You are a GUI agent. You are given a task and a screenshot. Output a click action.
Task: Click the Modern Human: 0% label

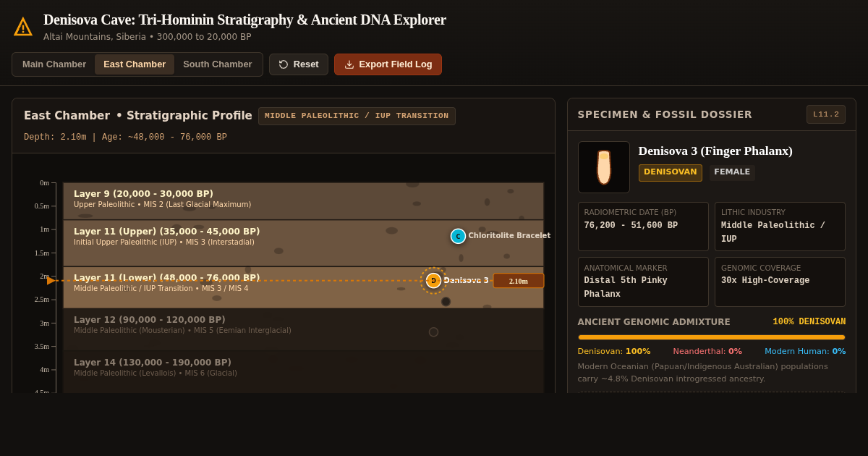[805, 352]
